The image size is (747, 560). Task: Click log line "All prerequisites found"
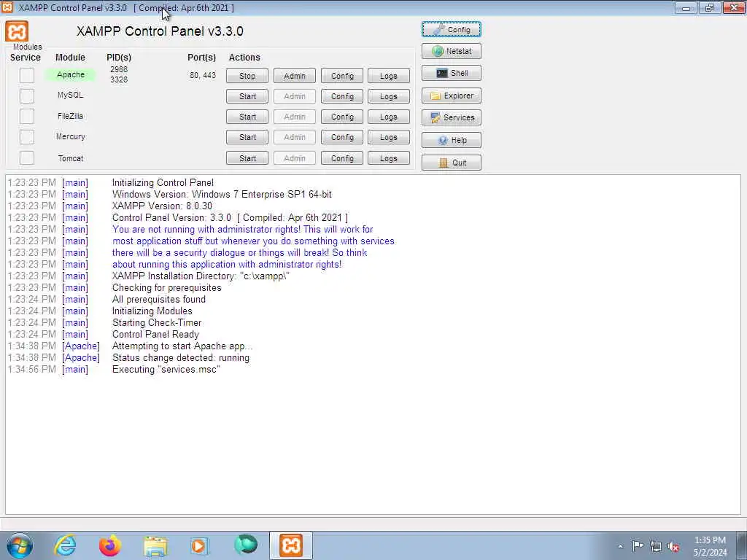click(x=158, y=300)
